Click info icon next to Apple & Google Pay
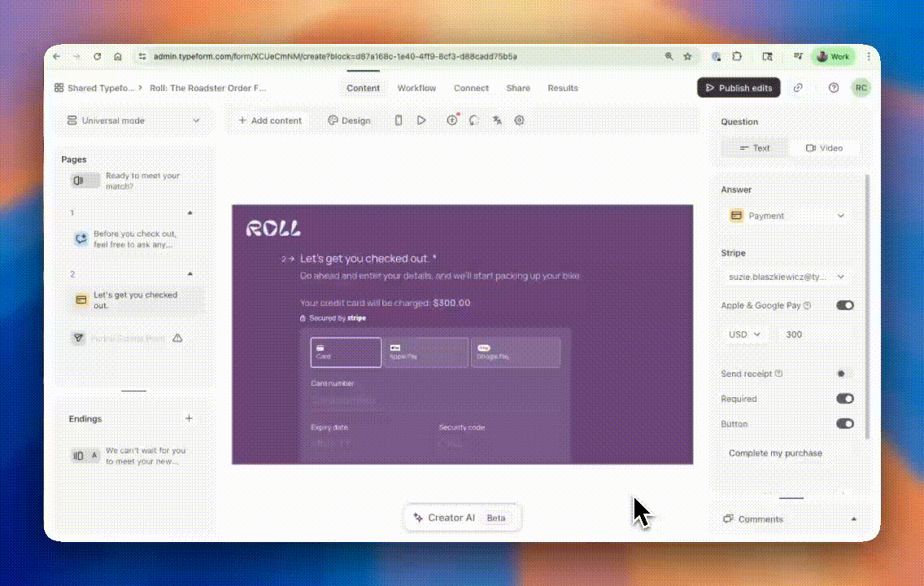Image resolution: width=924 pixels, height=586 pixels. [808, 305]
